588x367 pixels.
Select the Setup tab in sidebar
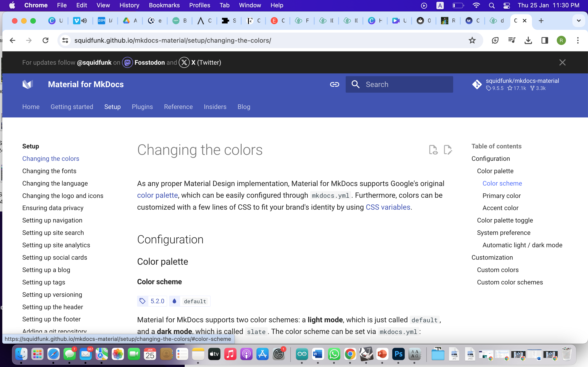(31, 146)
